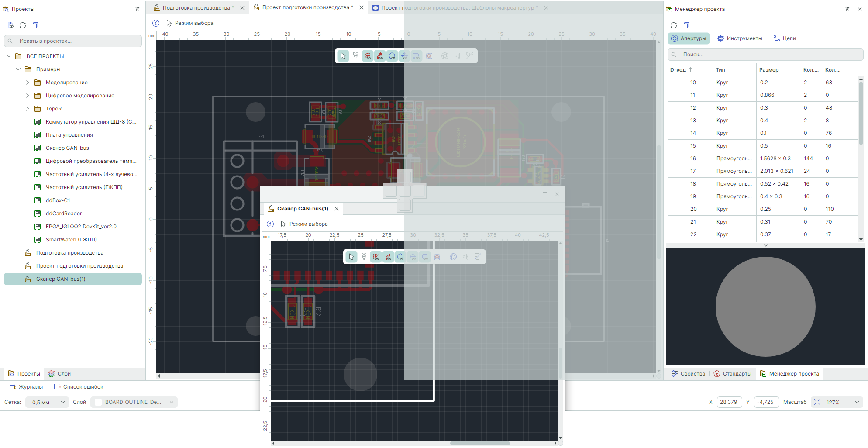
Task: Refresh the Projects panel list
Action: pyautogui.click(x=23, y=25)
